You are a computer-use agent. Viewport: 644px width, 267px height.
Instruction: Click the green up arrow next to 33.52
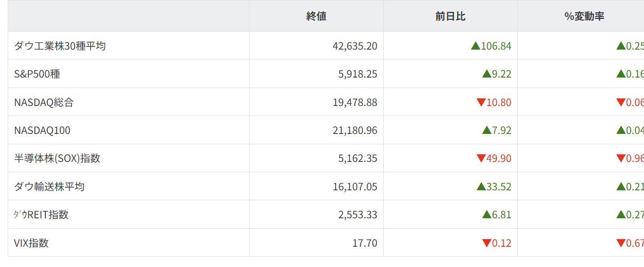point(481,187)
